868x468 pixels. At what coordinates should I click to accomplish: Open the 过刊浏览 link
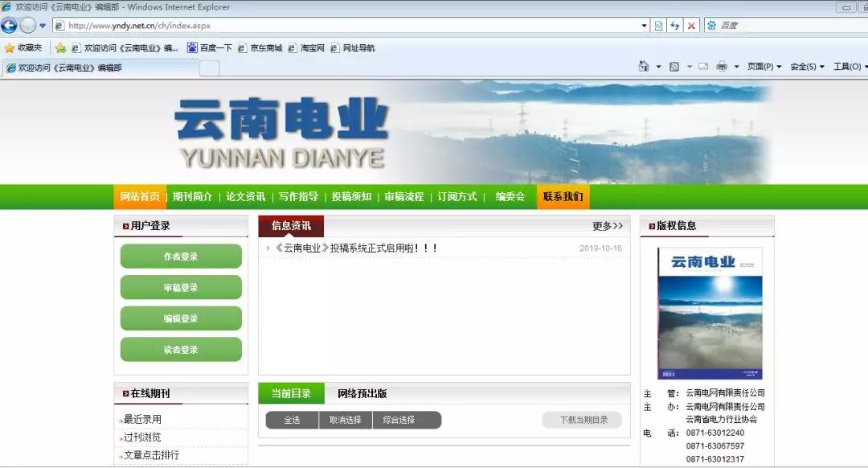click(x=142, y=437)
